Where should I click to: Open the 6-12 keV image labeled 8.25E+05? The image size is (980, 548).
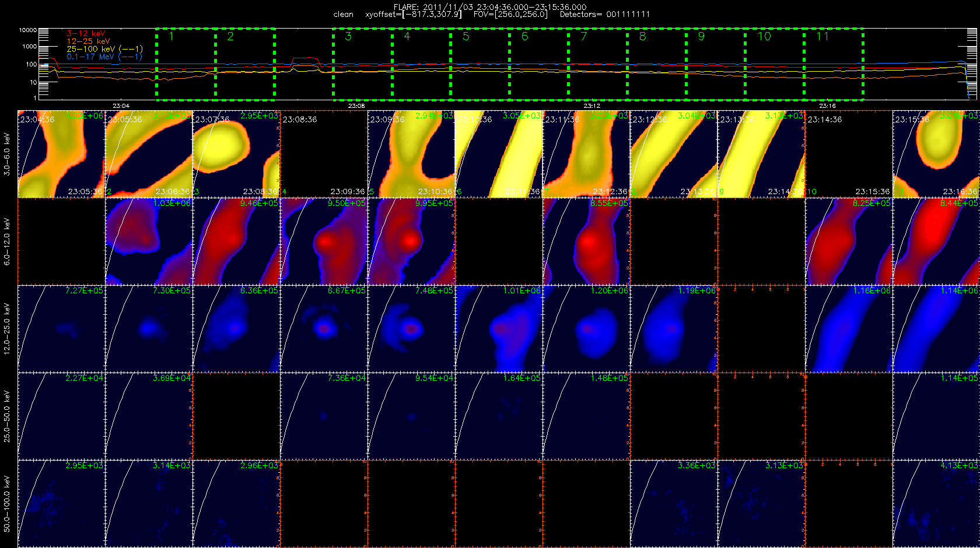tap(849, 241)
